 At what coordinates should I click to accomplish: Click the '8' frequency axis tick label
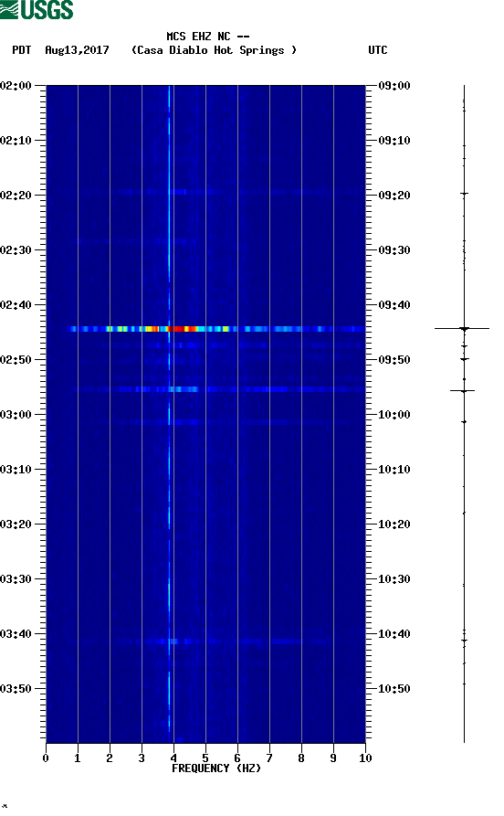coord(301,758)
